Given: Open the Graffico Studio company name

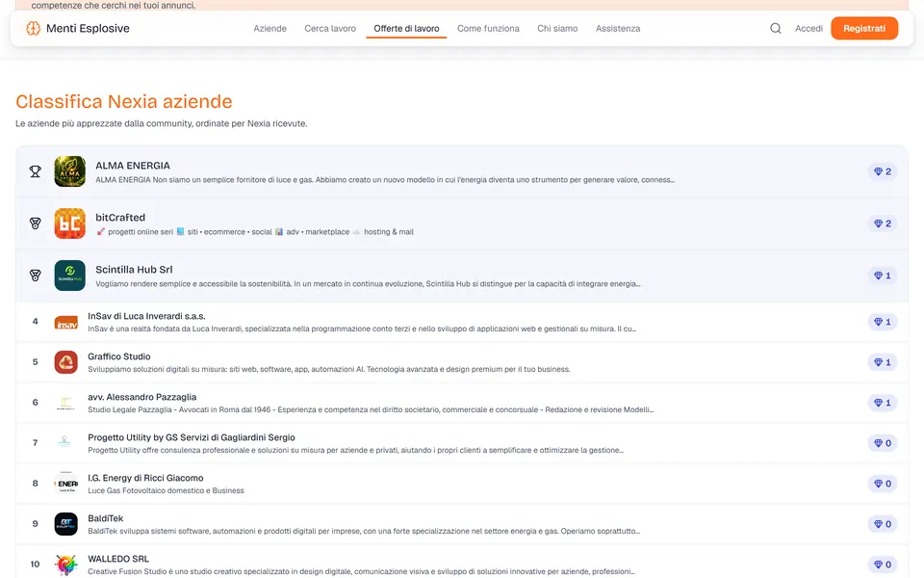Looking at the screenshot, I should [x=119, y=356].
